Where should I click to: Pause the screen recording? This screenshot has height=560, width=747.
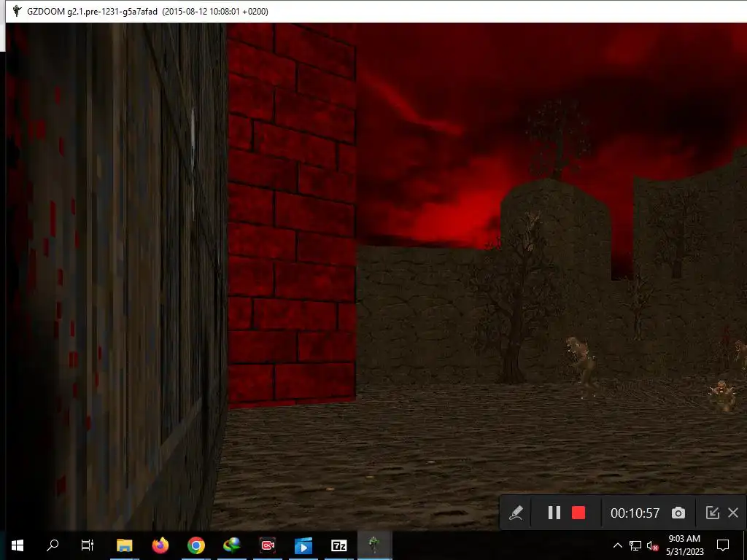pos(554,513)
